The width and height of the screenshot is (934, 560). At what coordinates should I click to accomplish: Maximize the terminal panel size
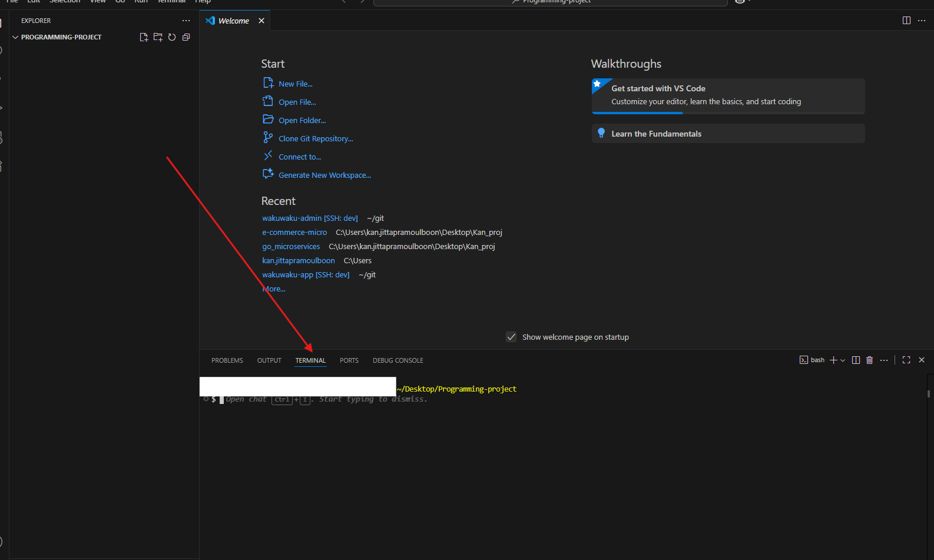click(x=906, y=360)
